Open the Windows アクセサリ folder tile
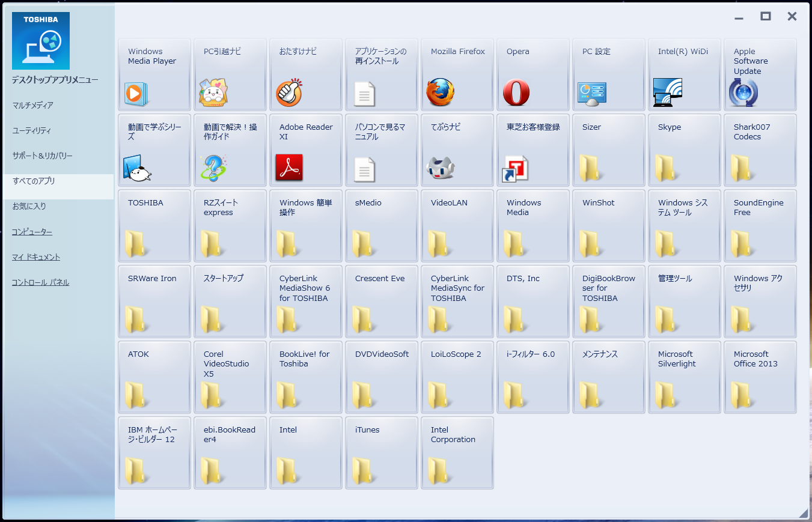This screenshot has width=812, height=522. 760,302
